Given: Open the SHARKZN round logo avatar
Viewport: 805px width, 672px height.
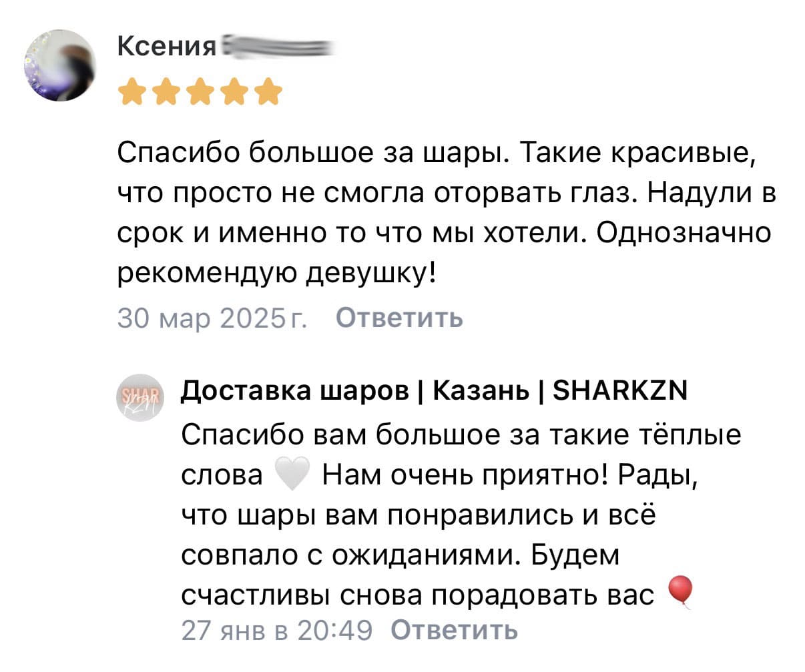Looking at the screenshot, I should pos(140,397).
